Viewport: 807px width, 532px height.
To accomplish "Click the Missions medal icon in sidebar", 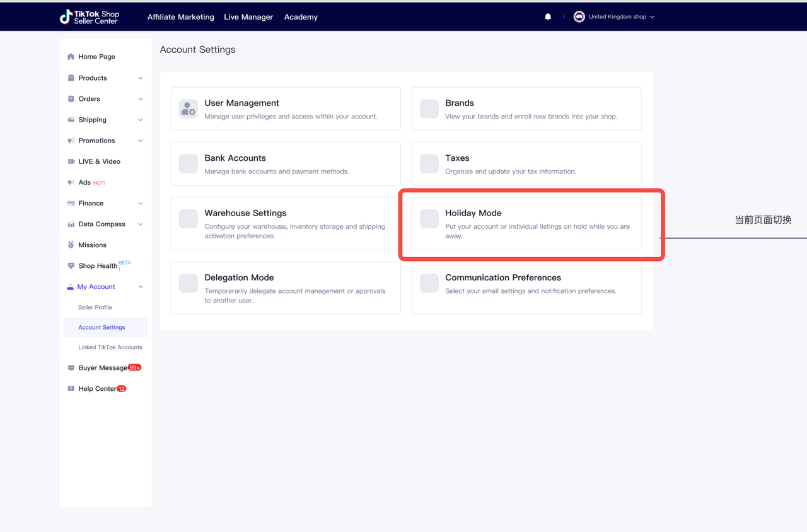I will point(71,245).
